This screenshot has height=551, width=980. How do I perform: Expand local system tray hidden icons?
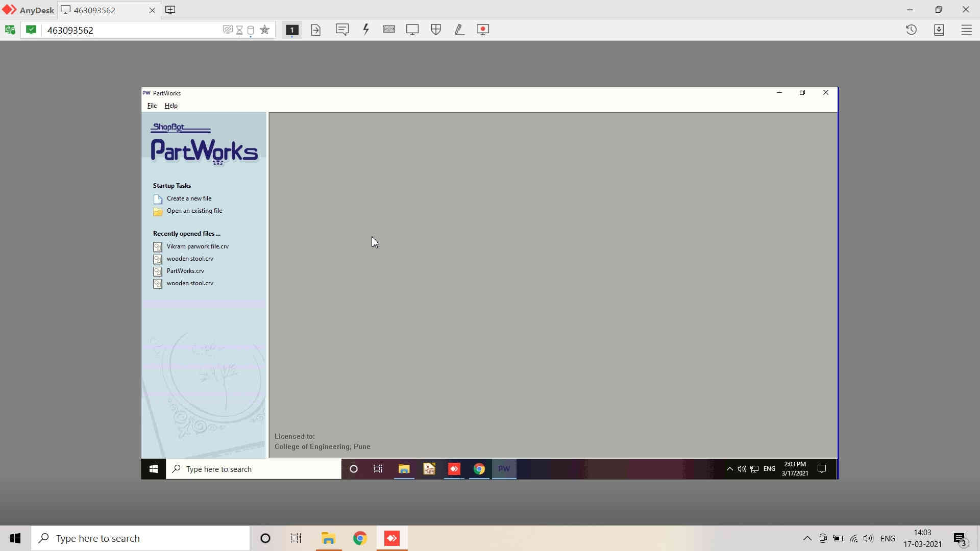(807, 538)
